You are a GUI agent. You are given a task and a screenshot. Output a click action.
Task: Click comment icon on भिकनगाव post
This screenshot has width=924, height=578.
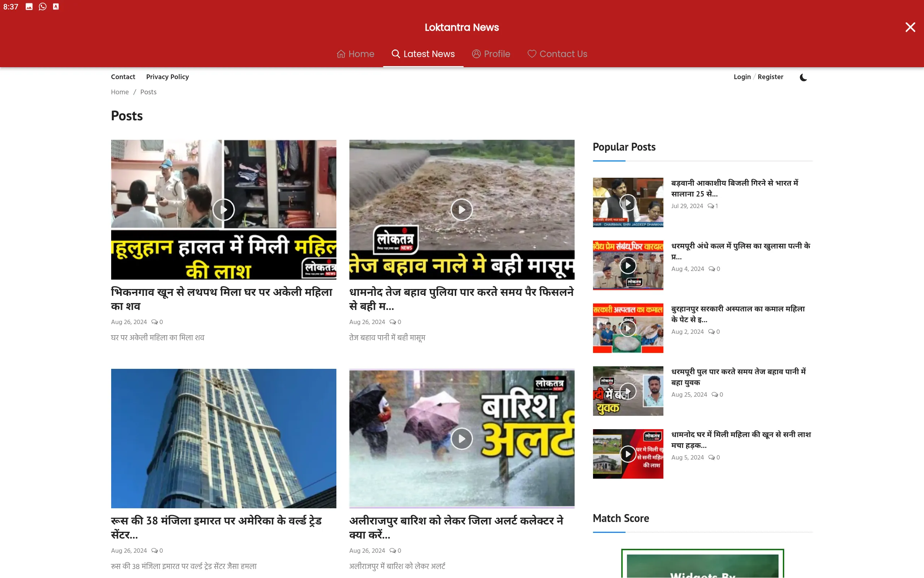click(x=154, y=322)
